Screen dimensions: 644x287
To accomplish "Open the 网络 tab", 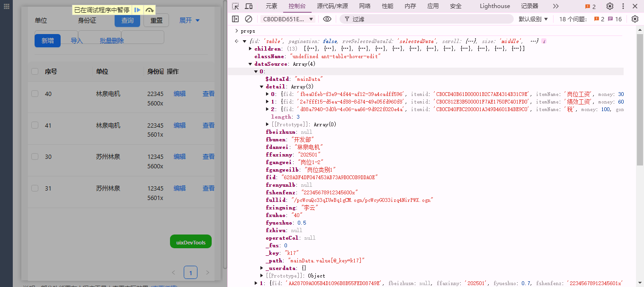I will coord(365,6).
